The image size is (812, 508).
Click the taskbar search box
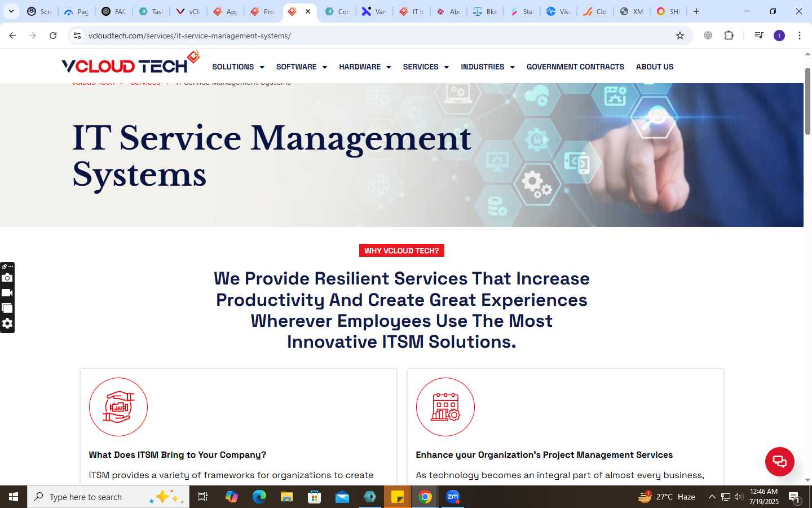click(x=108, y=497)
